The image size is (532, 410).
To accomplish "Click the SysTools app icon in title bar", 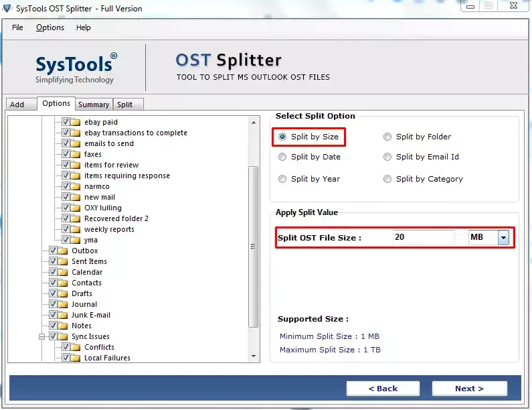I will click(x=7, y=8).
